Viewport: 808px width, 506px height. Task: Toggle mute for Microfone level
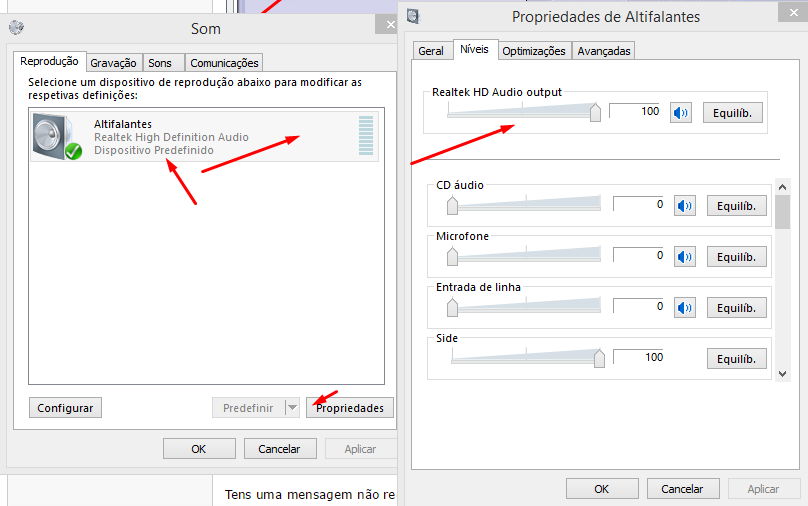click(684, 257)
